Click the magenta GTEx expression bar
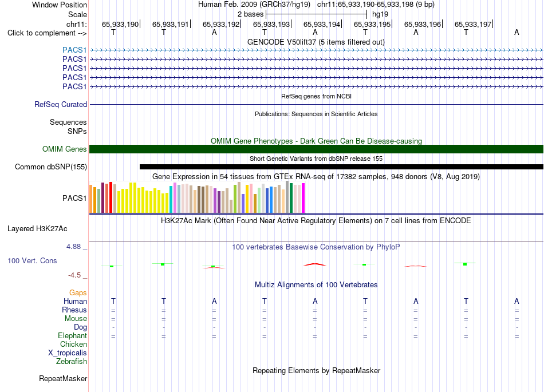This screenshot has width=544, height=392. [x=303, y=198]
